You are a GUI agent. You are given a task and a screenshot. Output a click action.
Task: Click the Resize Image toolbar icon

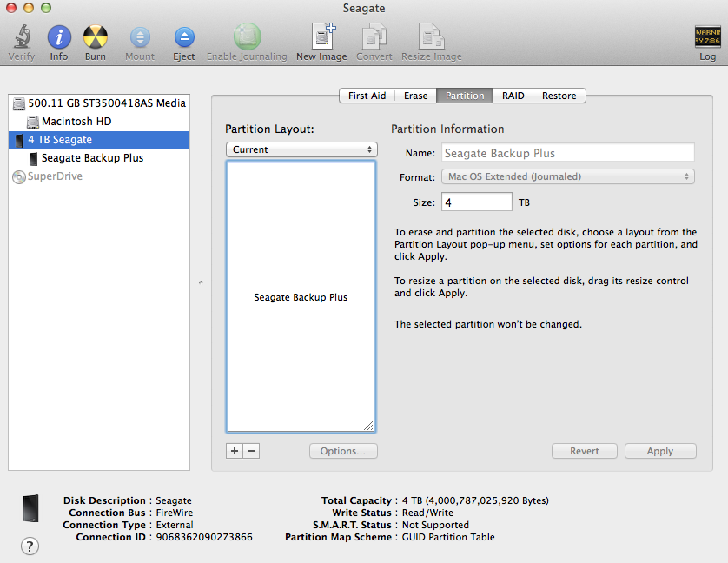pos(431,36)
